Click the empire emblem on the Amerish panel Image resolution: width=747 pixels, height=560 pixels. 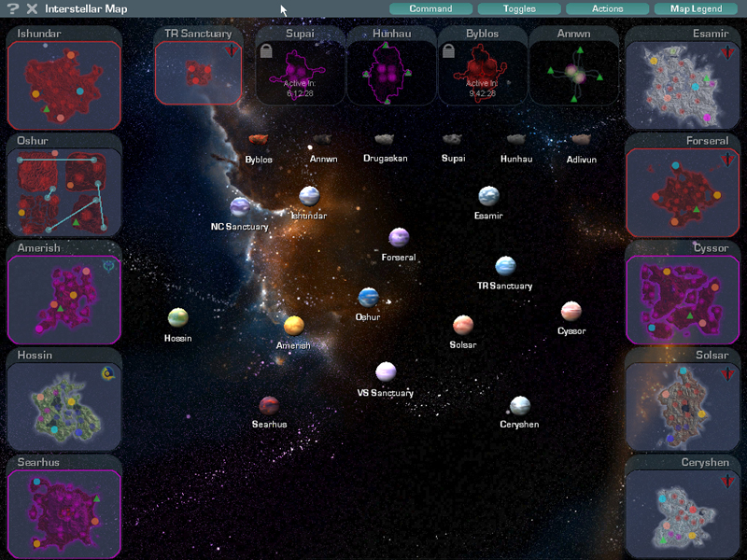(109, 266)
